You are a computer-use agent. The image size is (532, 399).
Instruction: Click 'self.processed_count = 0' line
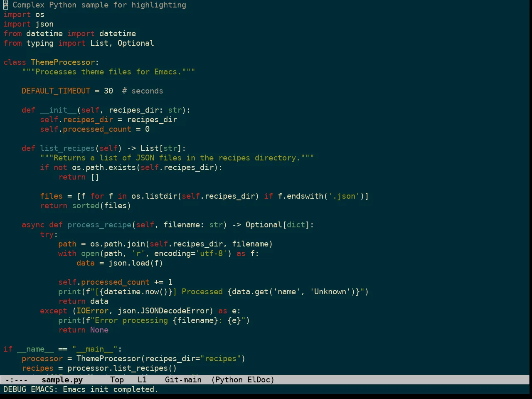[95, 129]
